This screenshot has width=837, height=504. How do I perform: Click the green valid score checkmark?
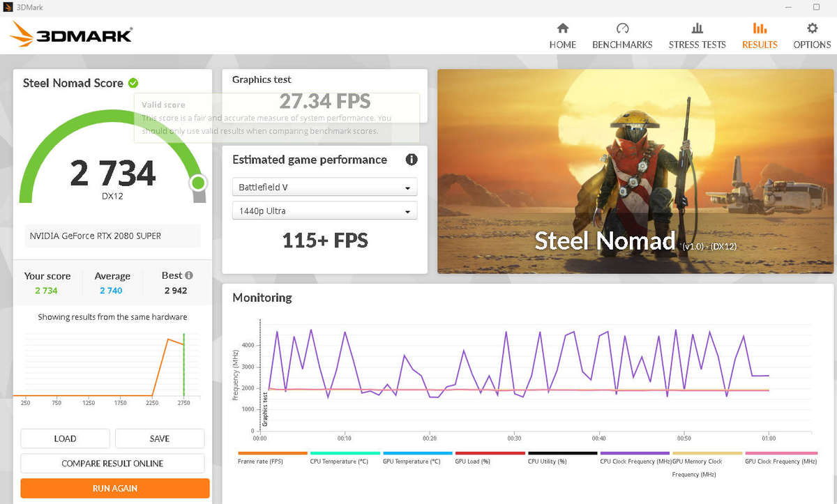coord(133,82)
